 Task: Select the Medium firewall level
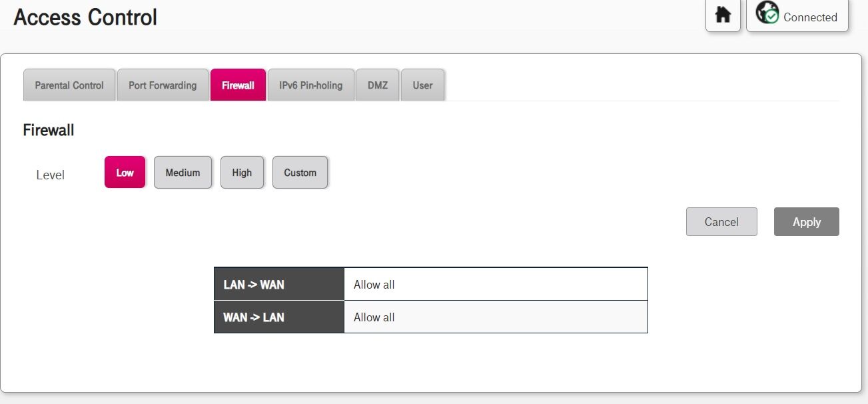coord(183,172)
